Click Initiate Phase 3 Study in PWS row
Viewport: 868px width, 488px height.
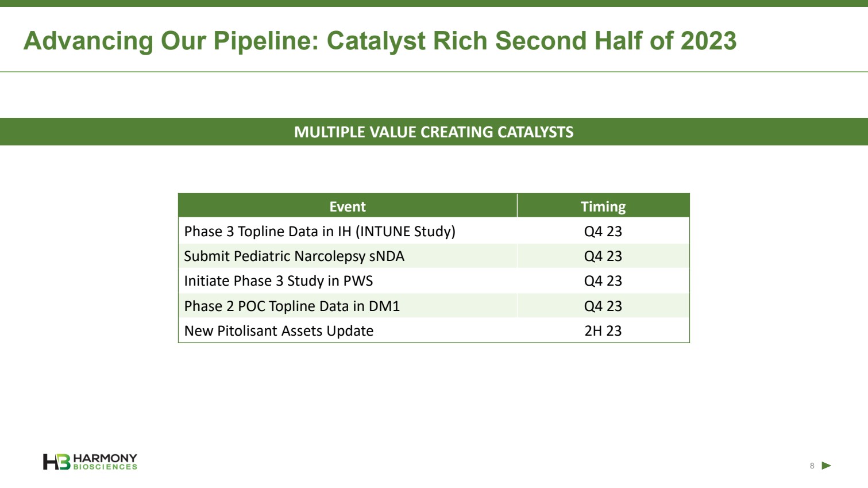point(279,280)
